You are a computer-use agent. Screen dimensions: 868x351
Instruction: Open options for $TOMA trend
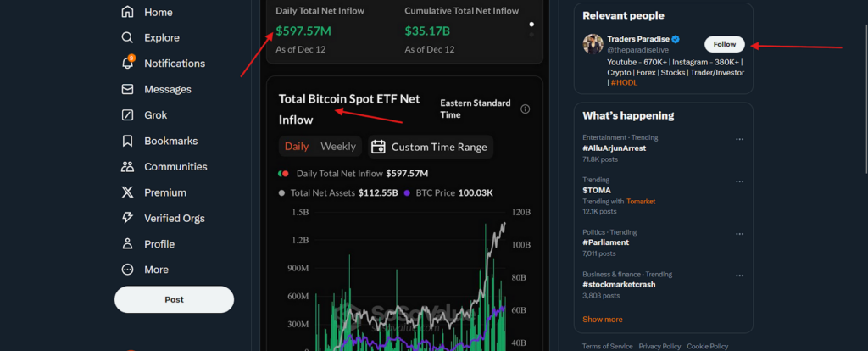coord(739,181)
